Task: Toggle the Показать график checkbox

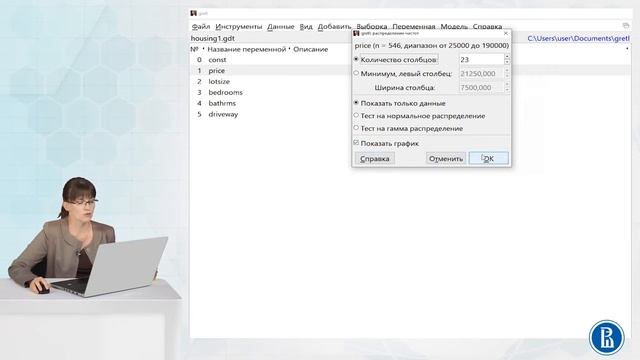Action: coord(356,143)
